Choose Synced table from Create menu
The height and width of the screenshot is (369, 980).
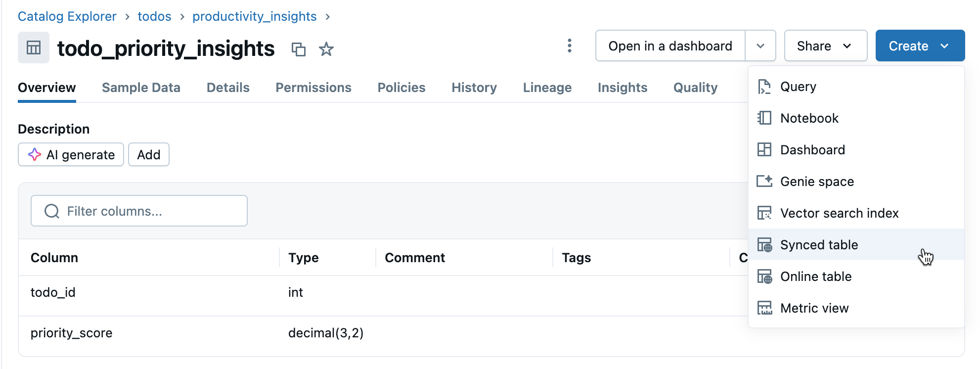pyautogui.click(x=819, y=245)
